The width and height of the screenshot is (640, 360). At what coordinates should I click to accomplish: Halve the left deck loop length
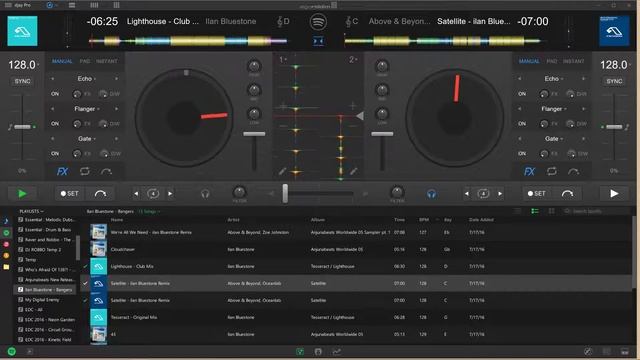(136, 194)
